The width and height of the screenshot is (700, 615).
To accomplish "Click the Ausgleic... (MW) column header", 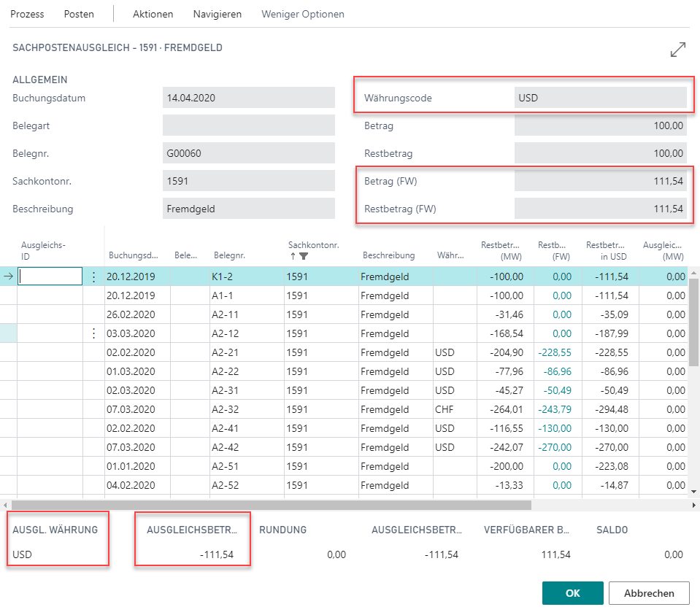I will click(663, 250).
